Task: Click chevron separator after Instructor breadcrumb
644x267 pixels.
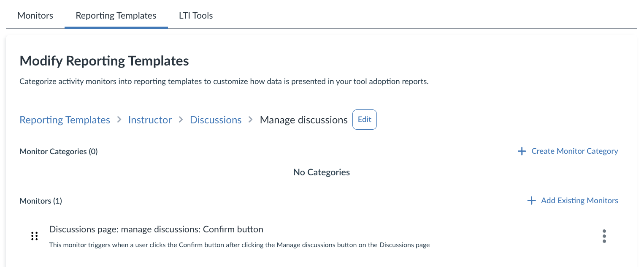Action: click(x=181, y=120)
